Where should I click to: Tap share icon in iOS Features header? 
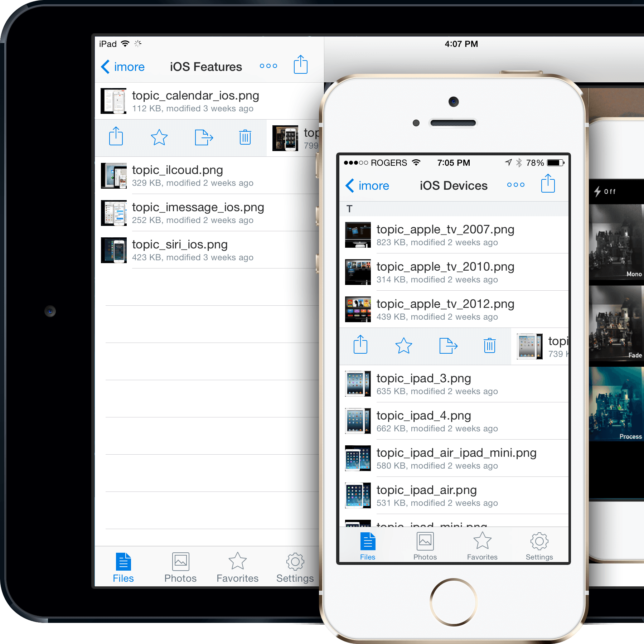coord(301,64)
